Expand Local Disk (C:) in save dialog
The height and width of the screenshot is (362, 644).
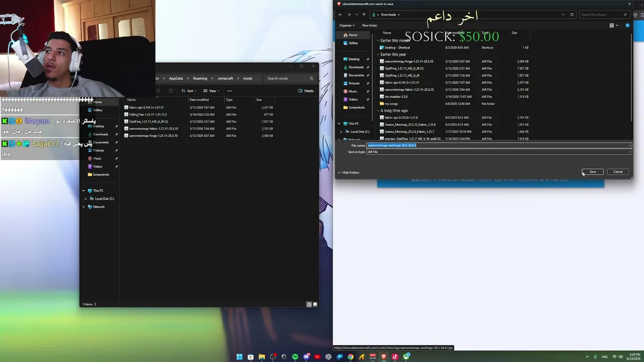click(341, 132)
